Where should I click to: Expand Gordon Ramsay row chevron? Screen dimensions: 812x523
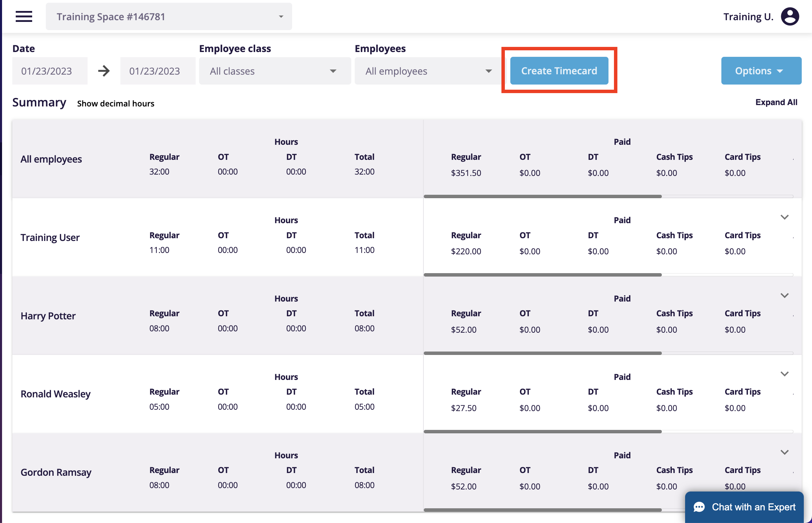[784, 452]
